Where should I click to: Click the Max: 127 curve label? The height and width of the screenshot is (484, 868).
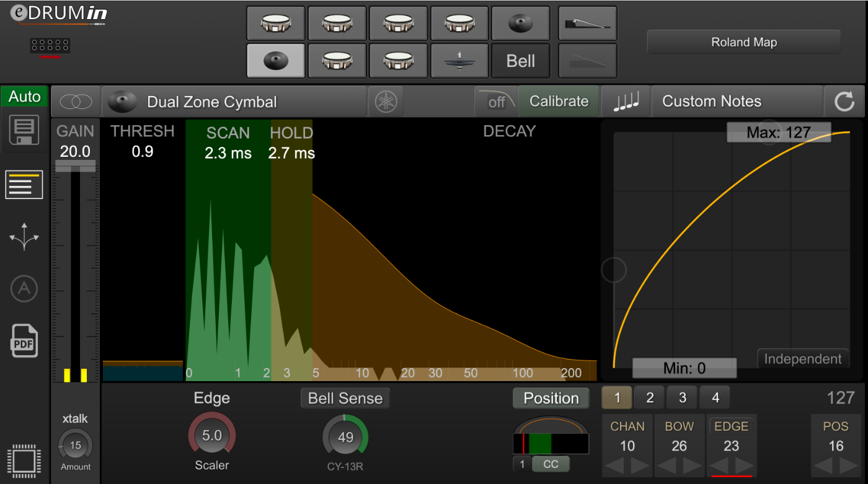779,133
